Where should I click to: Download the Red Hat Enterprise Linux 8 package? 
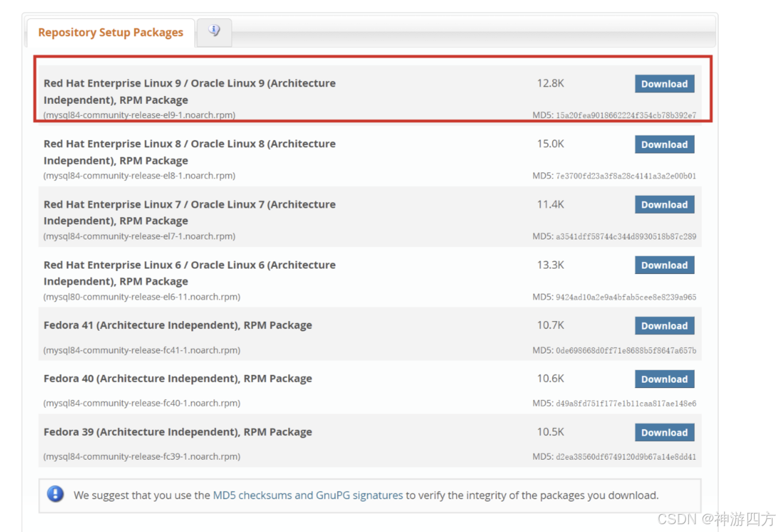coord(664,144)
